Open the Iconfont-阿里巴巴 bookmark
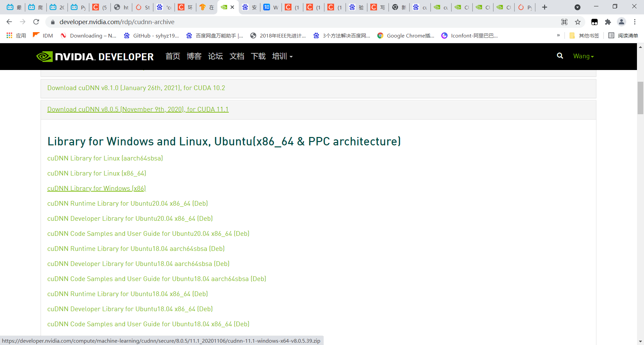The width and height of the screenshot is (644, 345). [x=470, y=36]
